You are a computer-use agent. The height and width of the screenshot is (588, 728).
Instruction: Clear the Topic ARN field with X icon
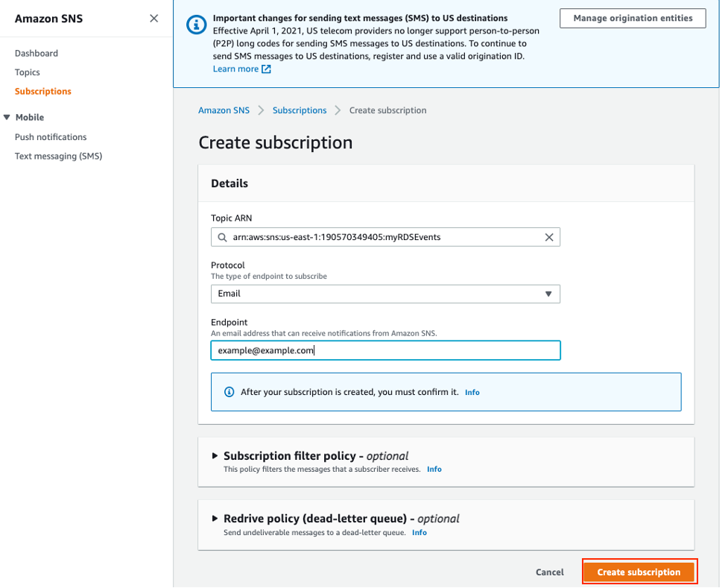pos(549,237)
